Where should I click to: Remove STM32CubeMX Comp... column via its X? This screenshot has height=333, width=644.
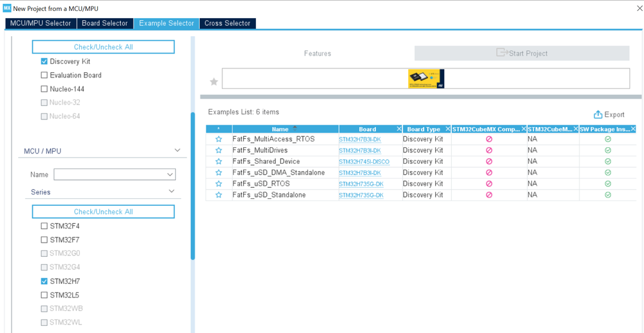pos(523,129)
